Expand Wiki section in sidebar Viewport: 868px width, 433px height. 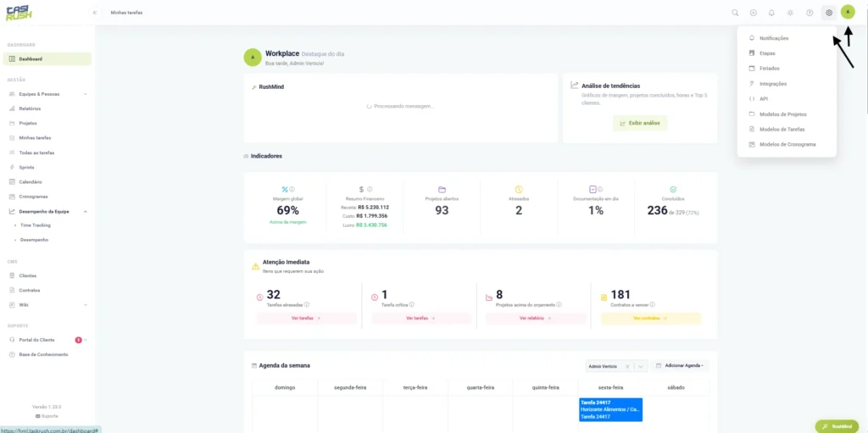(47, 304)
